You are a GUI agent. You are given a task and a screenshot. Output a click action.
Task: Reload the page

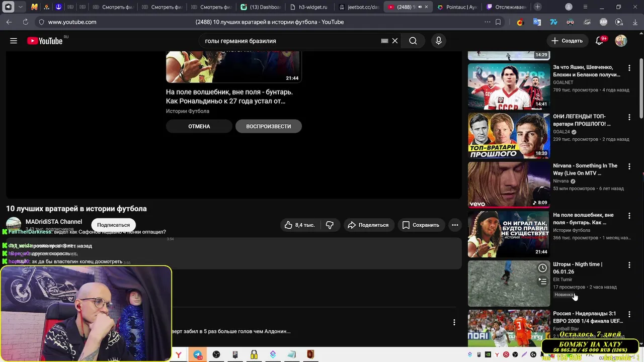pyautogui.click(x=25, y=22)
